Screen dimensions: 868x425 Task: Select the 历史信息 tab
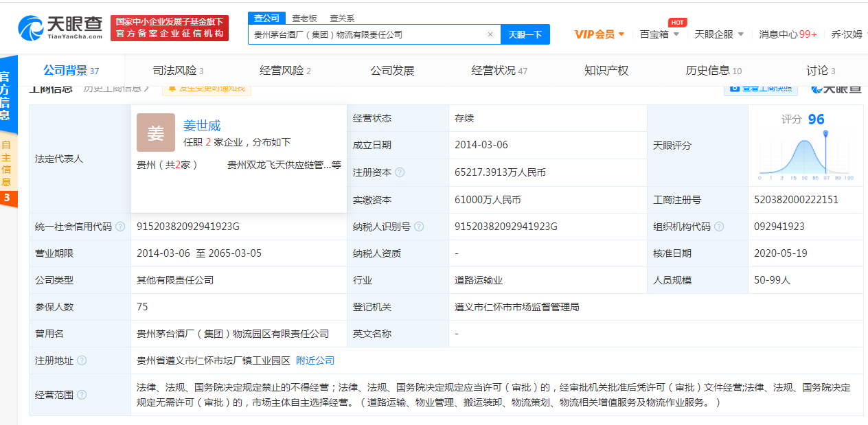coord(713,71)
